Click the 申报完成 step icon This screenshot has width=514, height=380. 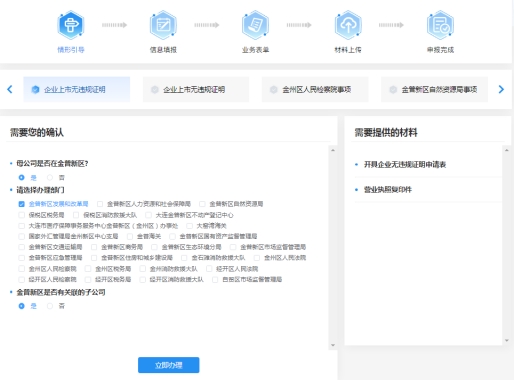click(440, 25)
